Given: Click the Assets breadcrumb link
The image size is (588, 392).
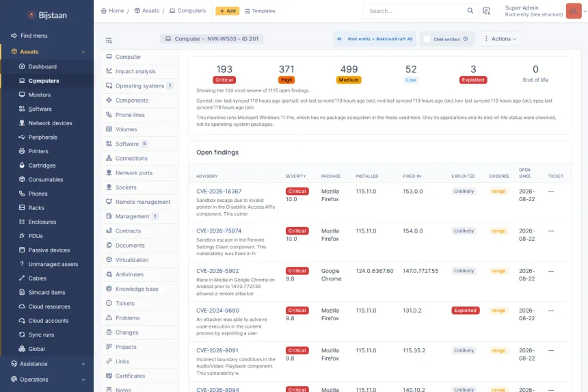Looking at the screenshot, I should 147,11.
